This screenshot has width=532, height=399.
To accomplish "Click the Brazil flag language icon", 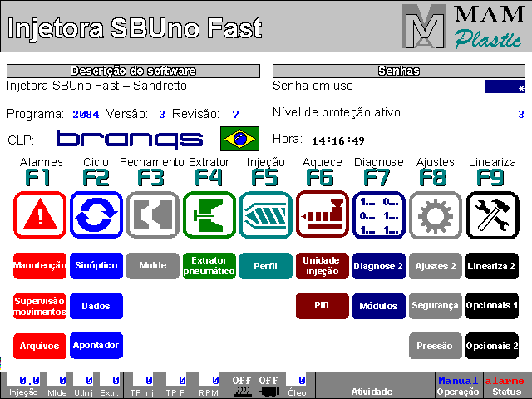I will tap(239, 139).
